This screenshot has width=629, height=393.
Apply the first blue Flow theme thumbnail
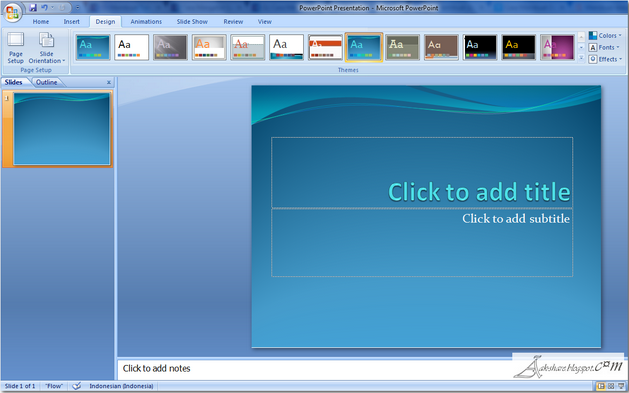tap(93, 47)
